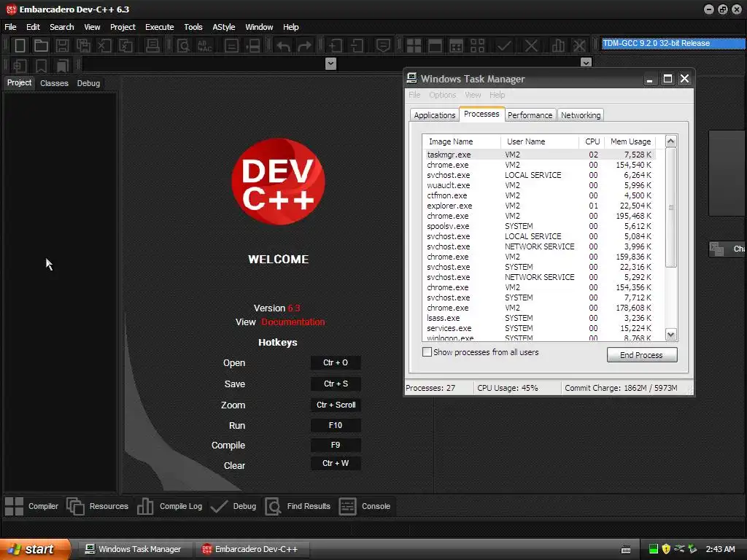Select the lsass.exe process row
The height and width of the screenshot is (560, 747).
tap(539, 318)
